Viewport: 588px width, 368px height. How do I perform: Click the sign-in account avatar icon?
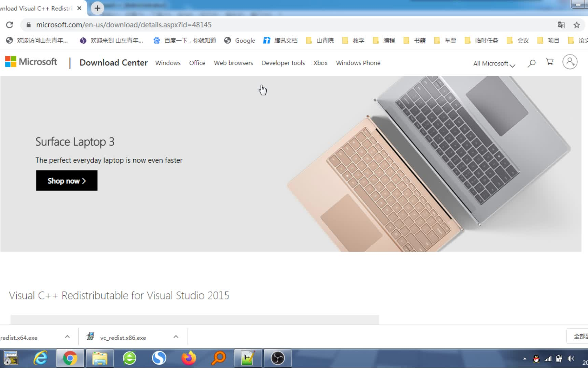[570, 62]
